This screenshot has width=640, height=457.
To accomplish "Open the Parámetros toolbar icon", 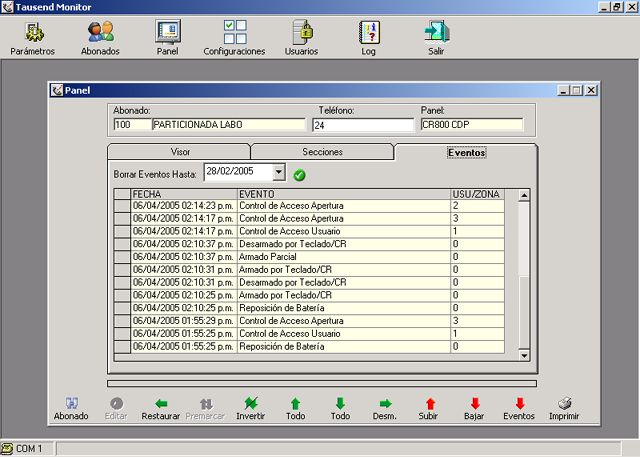I will (33, 33).
